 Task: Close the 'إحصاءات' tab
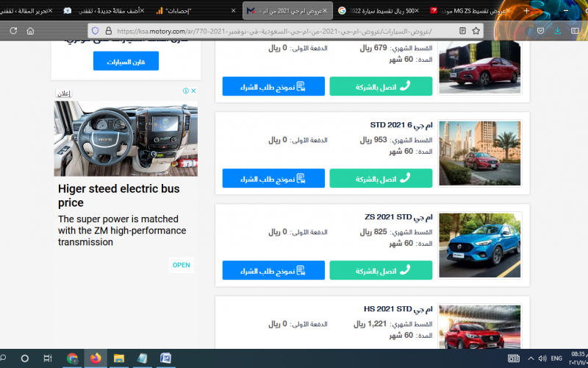[x=233, y=11]
